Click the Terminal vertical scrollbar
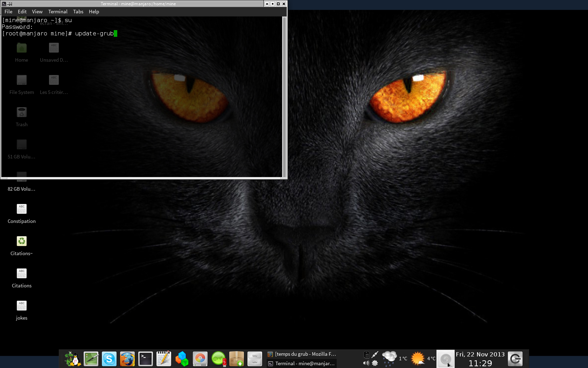This screenshot has height=368, width=588. (x=284, y=97)
